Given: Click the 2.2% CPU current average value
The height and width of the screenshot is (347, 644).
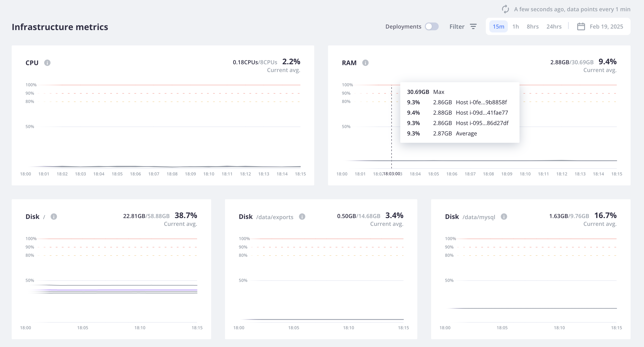Looking at the screenshot, I should point(291,61).
